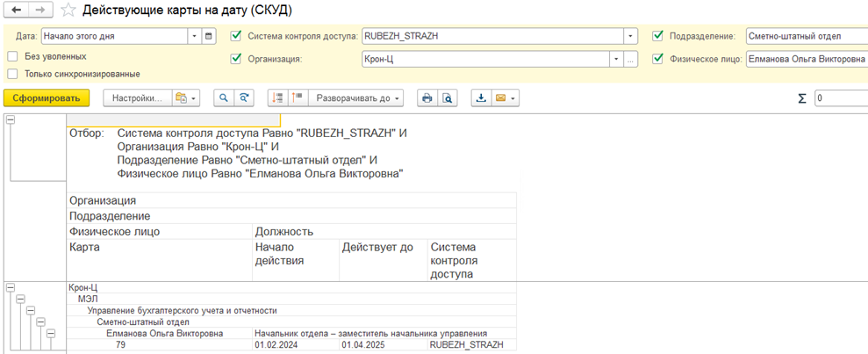Toggle the Только синхронизированные checkbox
This screenshot has width=868, height=354.
[x=12, y=75]
